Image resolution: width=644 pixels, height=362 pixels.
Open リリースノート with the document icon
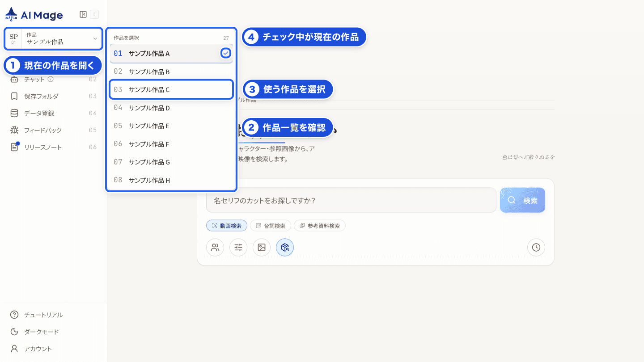[54, 147]
